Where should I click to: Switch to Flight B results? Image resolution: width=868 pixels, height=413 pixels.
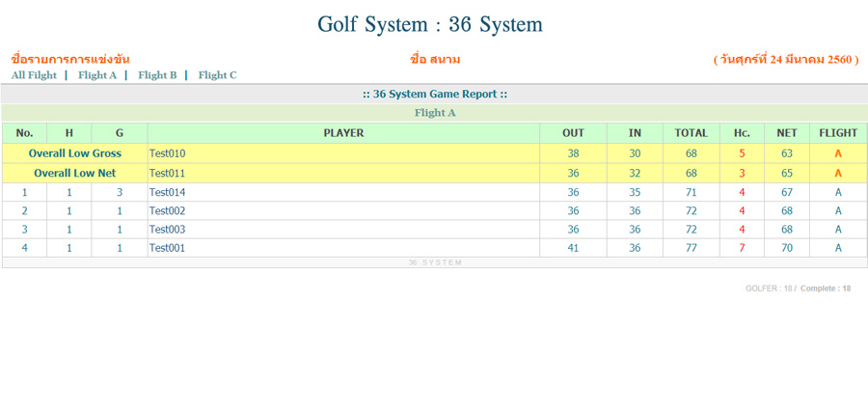157,75
